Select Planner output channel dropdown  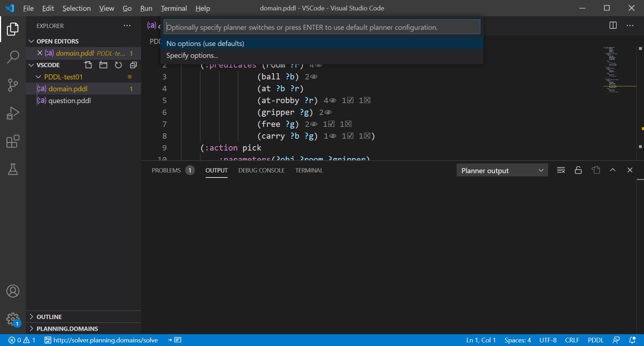[x=502, y=170]
